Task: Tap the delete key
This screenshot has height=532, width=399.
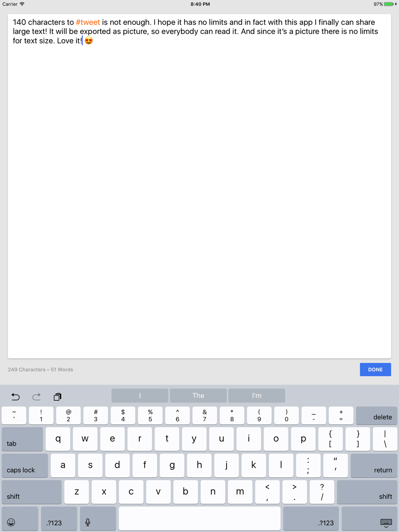Action: click(x=376, y=416)
